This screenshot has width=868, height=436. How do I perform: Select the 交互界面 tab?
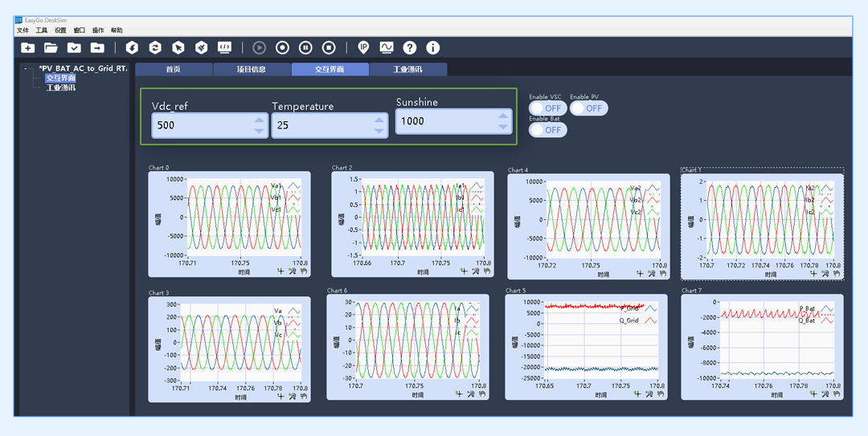tap(330, 69)
